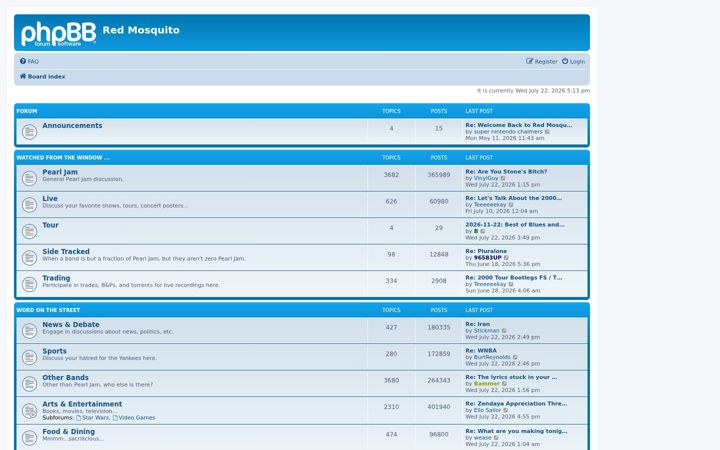Click the Pearl Jam forum icon
Image resolution: width=720 pixels, height=450 pixels.
[29, 178]
